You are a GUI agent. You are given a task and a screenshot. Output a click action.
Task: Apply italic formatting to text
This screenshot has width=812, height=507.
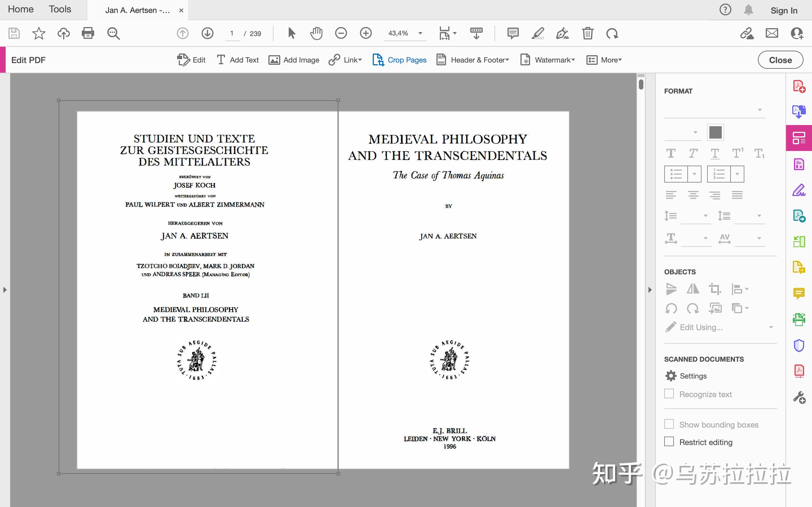pyautogui.click(x=693, y=153)
